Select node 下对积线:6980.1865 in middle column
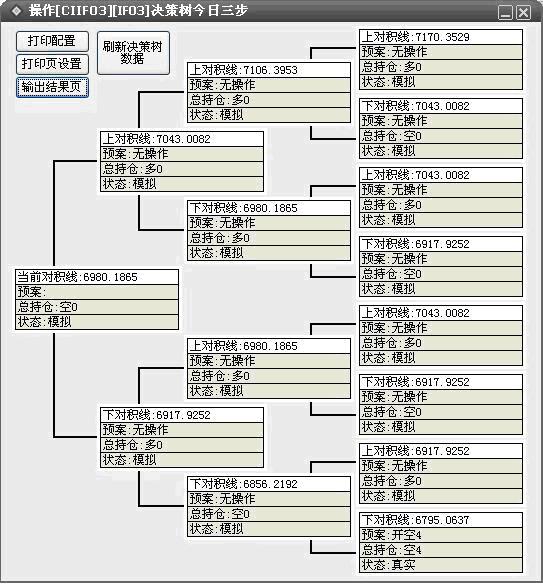This screenshot has height=586, width=543. [269, 208]
